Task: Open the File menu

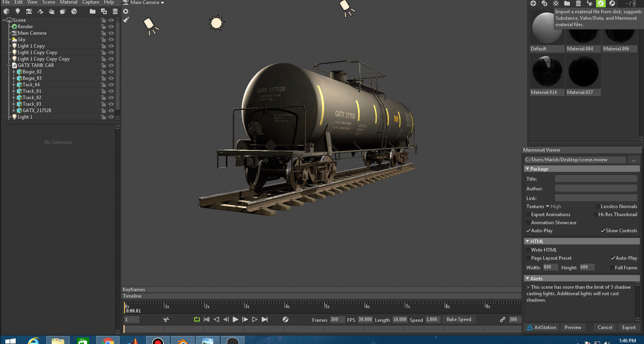Action: (6, 2)
